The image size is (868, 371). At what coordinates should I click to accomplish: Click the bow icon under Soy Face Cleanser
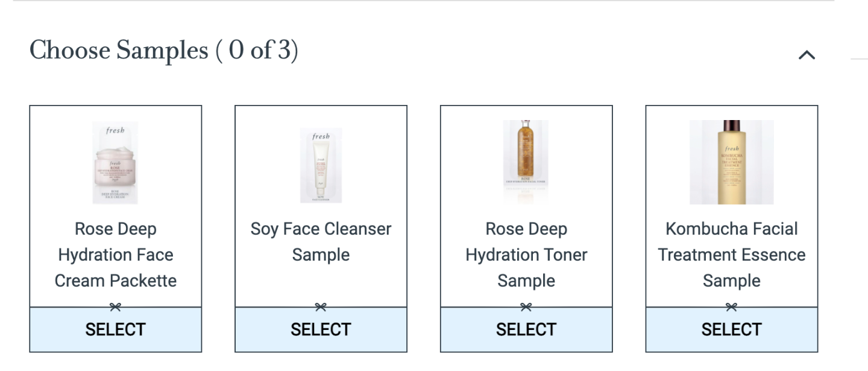(321, 307)
